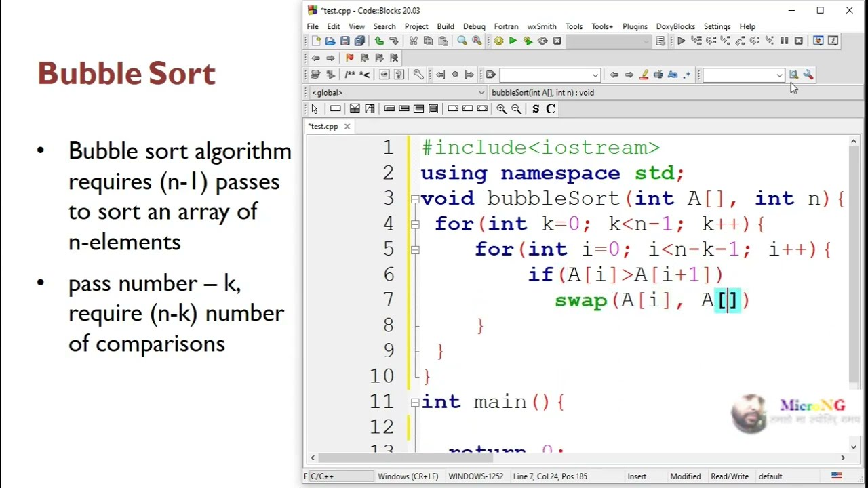
Task: Click the Run search icon
Action: point(793,75)
